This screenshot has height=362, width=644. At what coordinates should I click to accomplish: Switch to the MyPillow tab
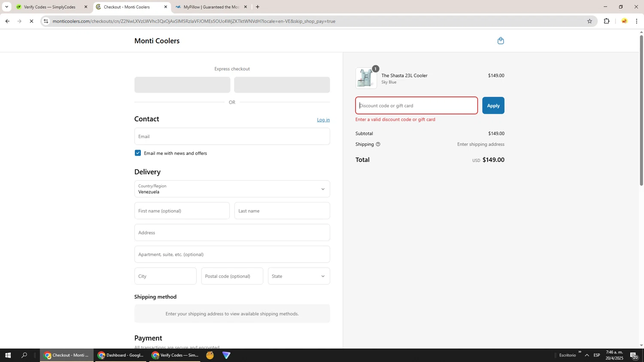(x=210, y=7)
